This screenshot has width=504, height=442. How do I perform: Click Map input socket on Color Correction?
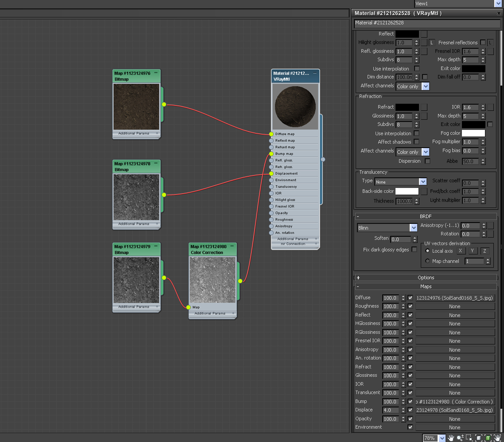(188, 307)
